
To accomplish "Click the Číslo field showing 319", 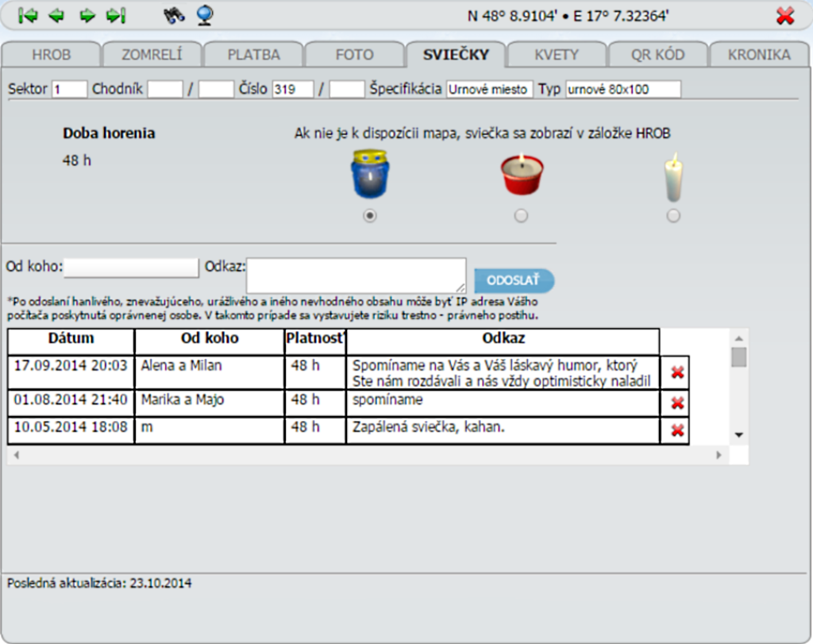I will 293,89.
